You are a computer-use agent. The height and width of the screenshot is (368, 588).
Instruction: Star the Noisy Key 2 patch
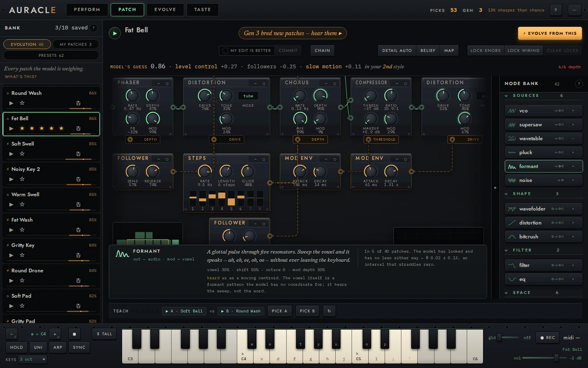click(x=22, y=179)
